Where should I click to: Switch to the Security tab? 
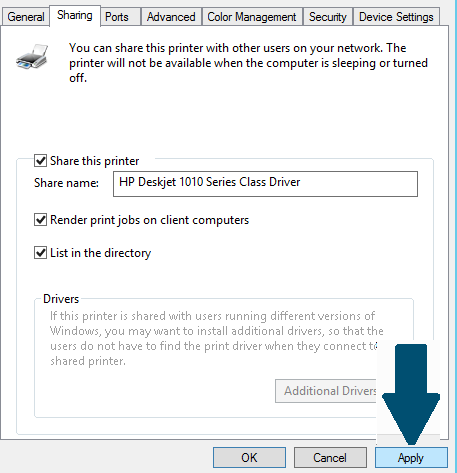pos(328,17)
